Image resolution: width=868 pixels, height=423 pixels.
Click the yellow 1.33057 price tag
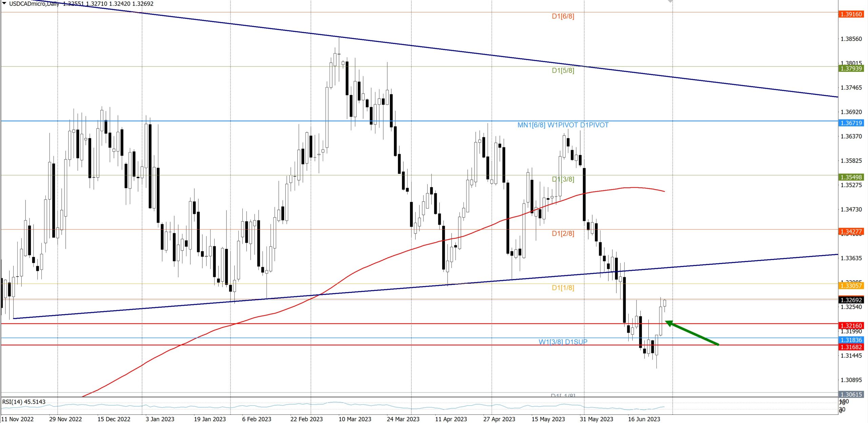click(851, 286)
